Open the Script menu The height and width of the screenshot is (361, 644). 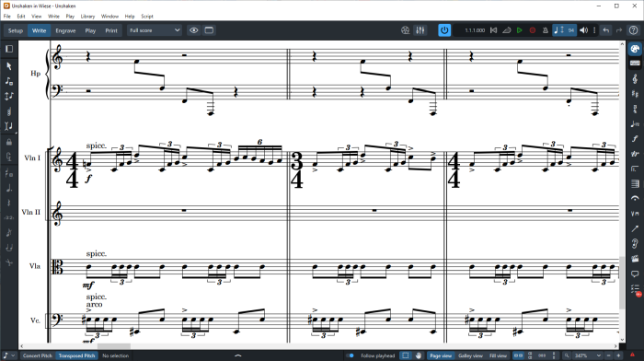tap(147, 17)
